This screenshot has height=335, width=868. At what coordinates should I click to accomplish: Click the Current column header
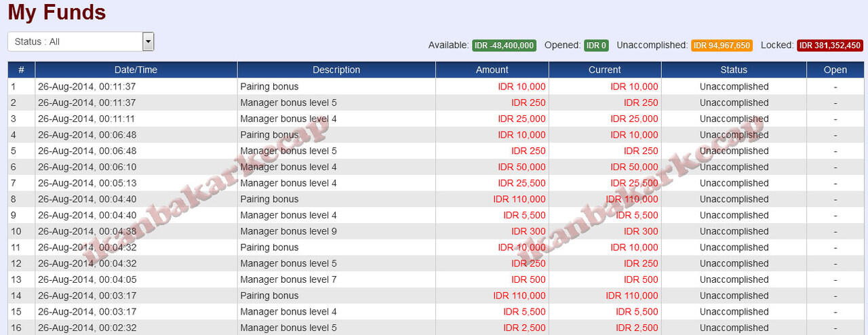point(604,70)
